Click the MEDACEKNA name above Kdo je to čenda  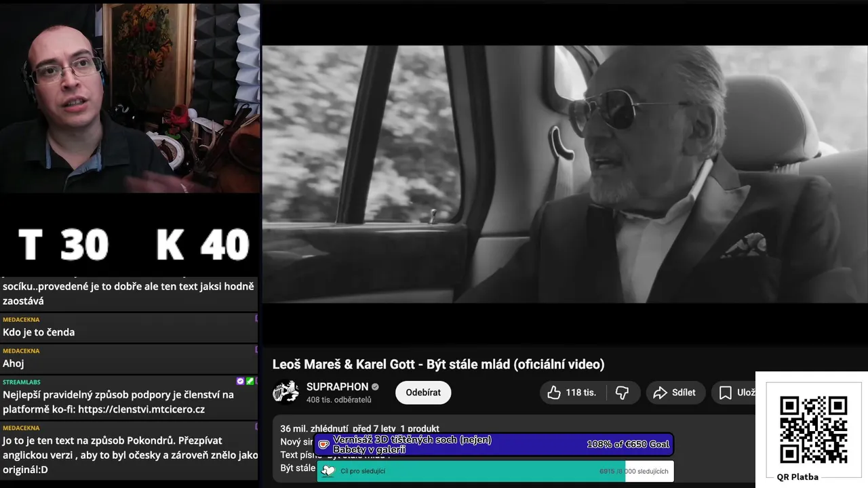tap(21, 320)
